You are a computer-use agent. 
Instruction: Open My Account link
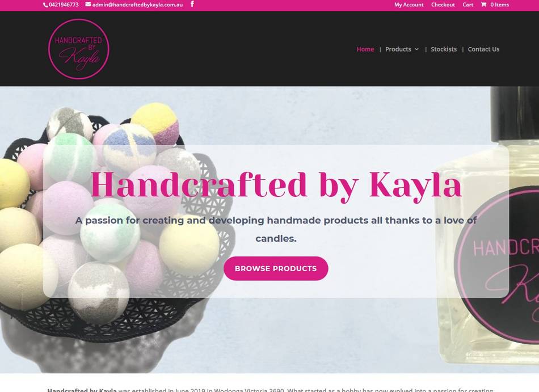coord(409,5)
